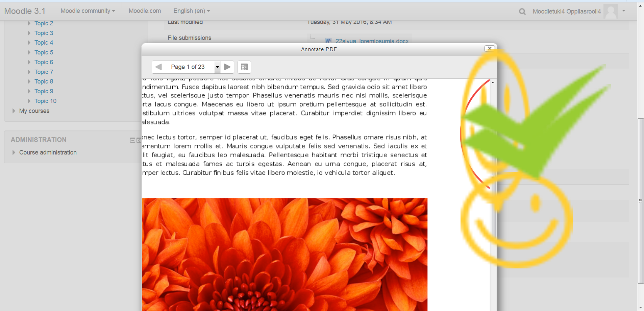Go to Moodle 3.1 home
The width and height of the screenshot is (644, 311).
(25, 11)
